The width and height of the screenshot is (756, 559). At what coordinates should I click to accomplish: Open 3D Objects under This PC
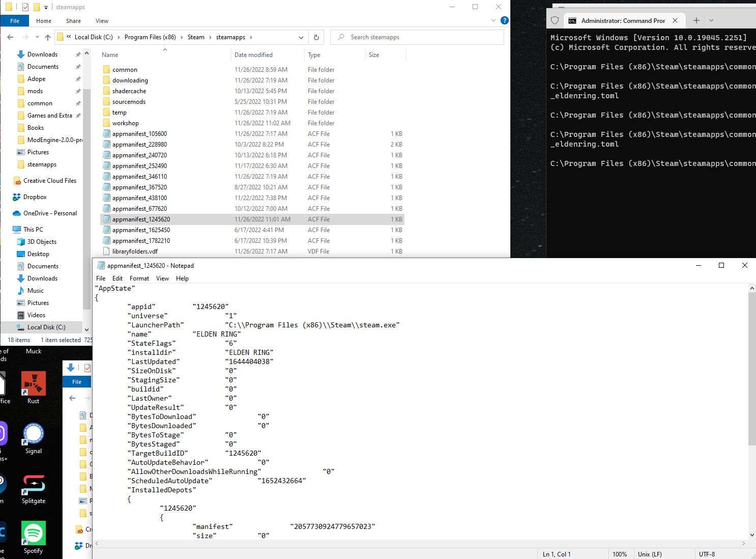[x=42, y=242]
